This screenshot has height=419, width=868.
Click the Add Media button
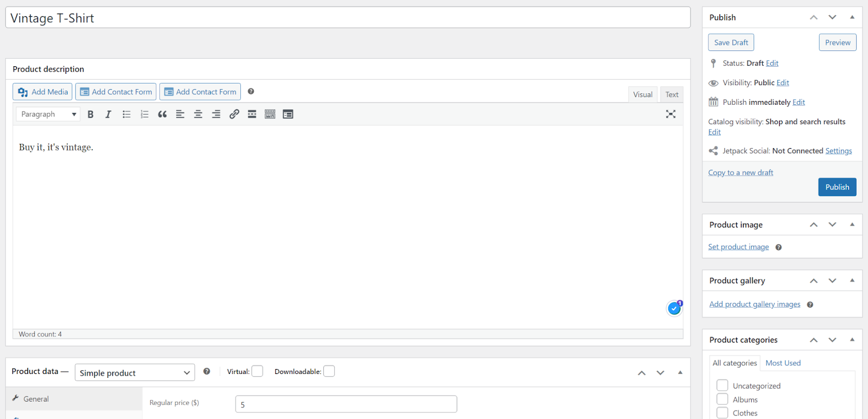[42, 92]
